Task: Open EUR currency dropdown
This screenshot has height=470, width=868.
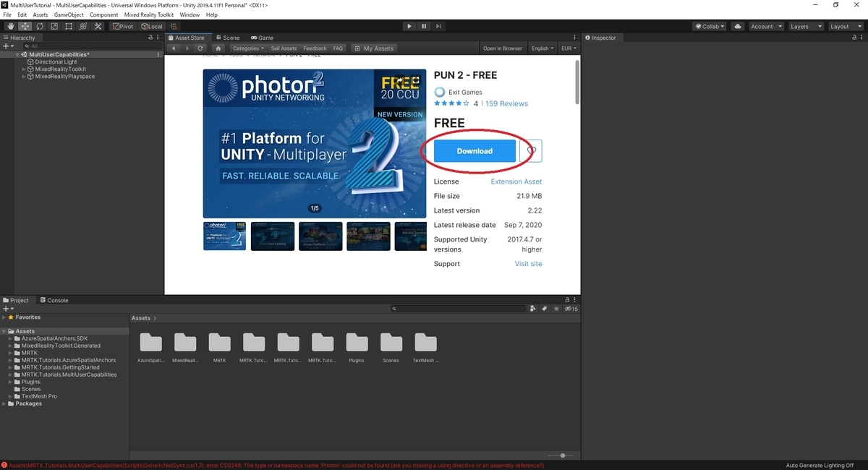Action: pos(569,48)
